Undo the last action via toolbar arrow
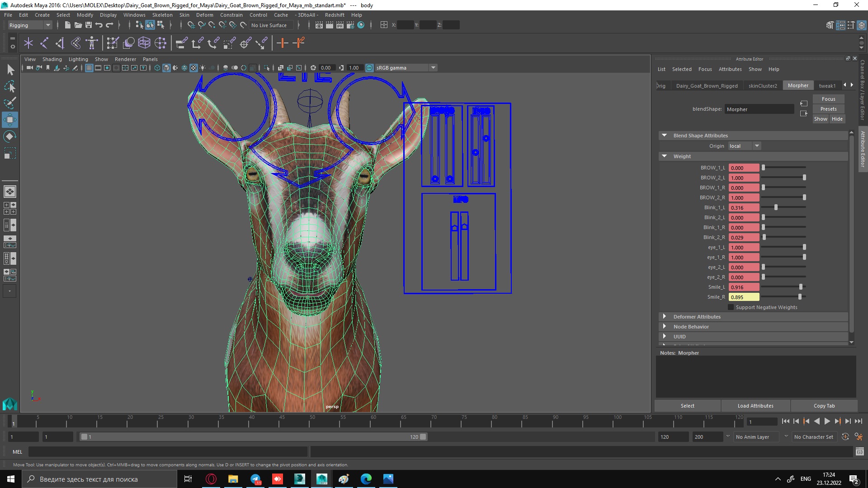The image size is (868, 488). pyautogui.click(x=99, y=25)
